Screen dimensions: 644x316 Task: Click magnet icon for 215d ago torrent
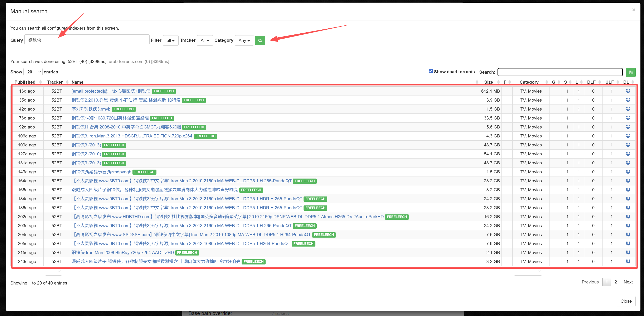pos(628,253)
